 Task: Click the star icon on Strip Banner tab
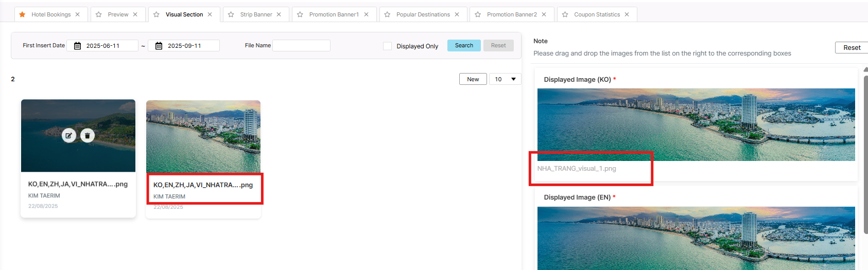click(231, 14)
